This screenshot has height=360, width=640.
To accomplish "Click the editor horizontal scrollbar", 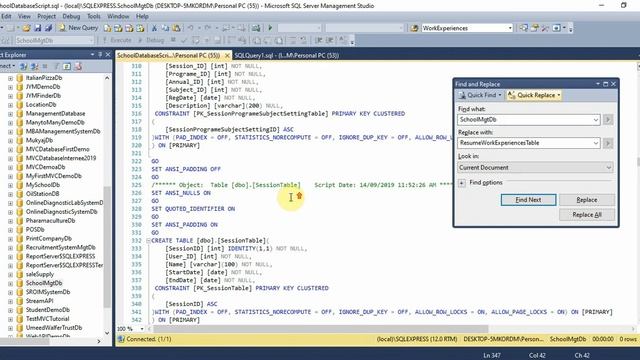I will [320, 329].
